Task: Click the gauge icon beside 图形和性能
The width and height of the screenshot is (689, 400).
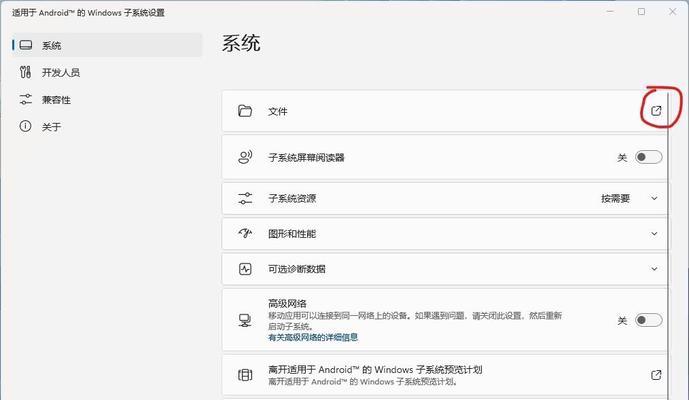Action: pos(245,233)
